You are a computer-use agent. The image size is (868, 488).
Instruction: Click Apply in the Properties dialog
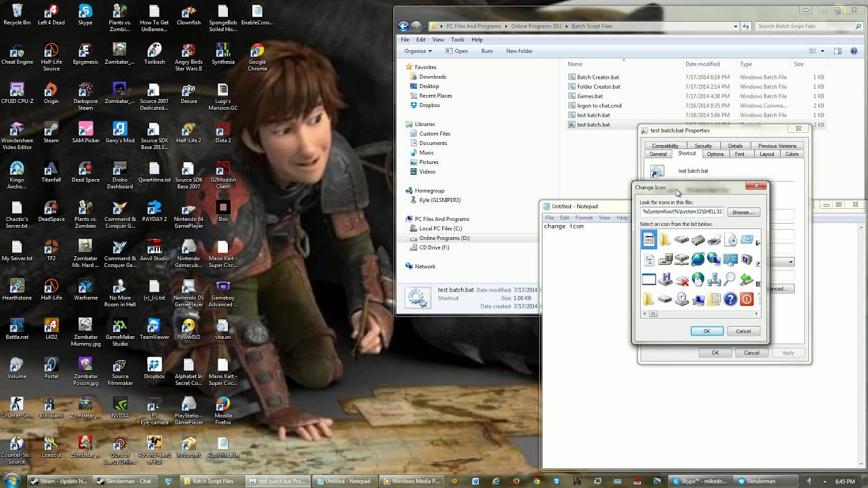coord(788,352)
